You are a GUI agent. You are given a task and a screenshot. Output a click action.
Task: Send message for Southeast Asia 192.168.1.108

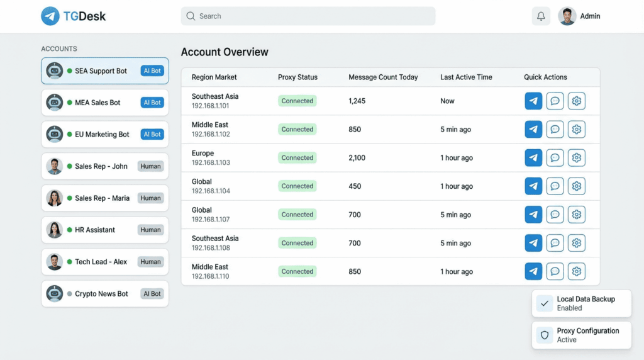tap(533, 243)
